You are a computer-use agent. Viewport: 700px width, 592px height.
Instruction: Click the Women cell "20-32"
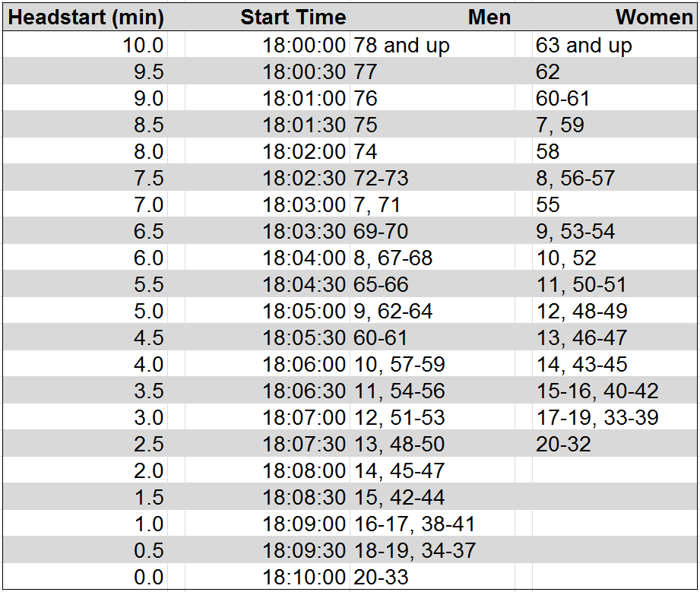click(563, 445)
